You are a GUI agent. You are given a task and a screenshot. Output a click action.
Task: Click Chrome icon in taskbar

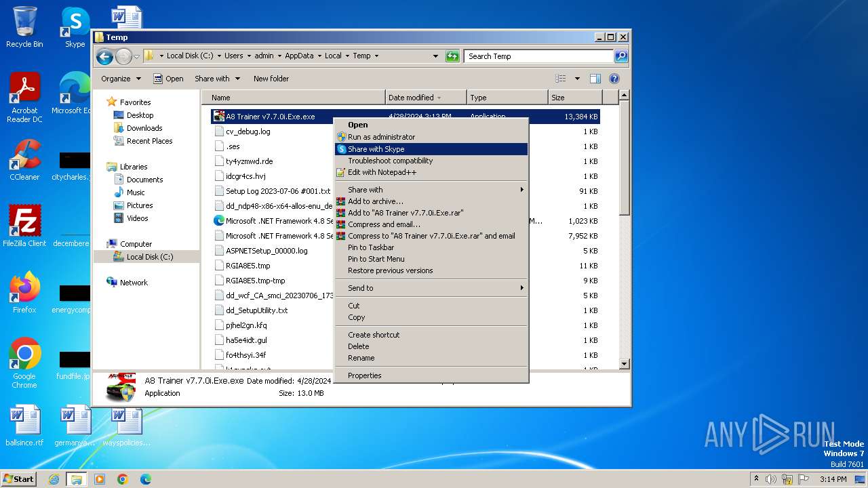click(122, 479)
